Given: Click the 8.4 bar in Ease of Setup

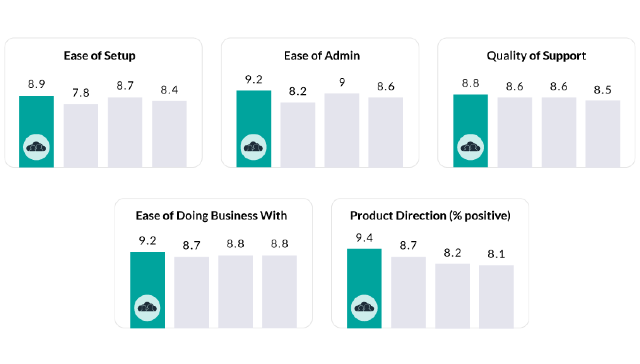Looking at the screenshot, I should coord(169,134).
